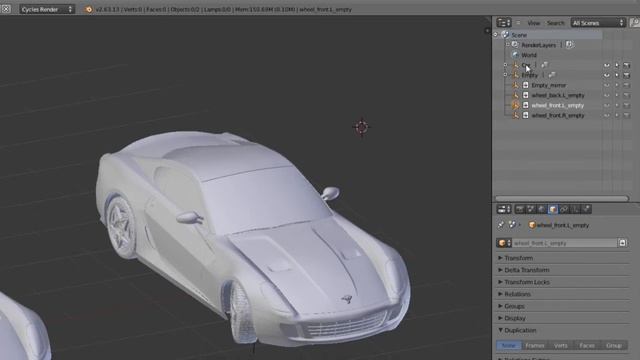The width and height of the screenshot is (640, 360).
Task: Open the properties editor type selector icon
Action: pos(504,209)
